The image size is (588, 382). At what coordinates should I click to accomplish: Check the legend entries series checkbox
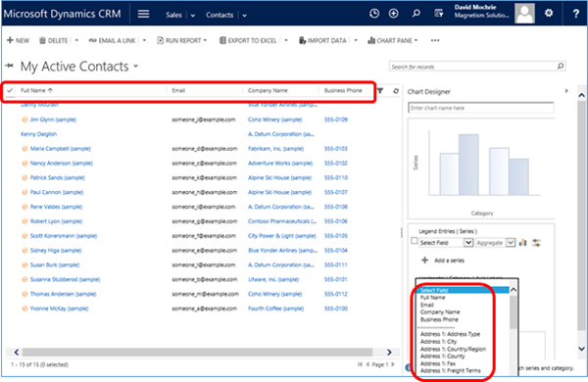[x=414, y=241]
